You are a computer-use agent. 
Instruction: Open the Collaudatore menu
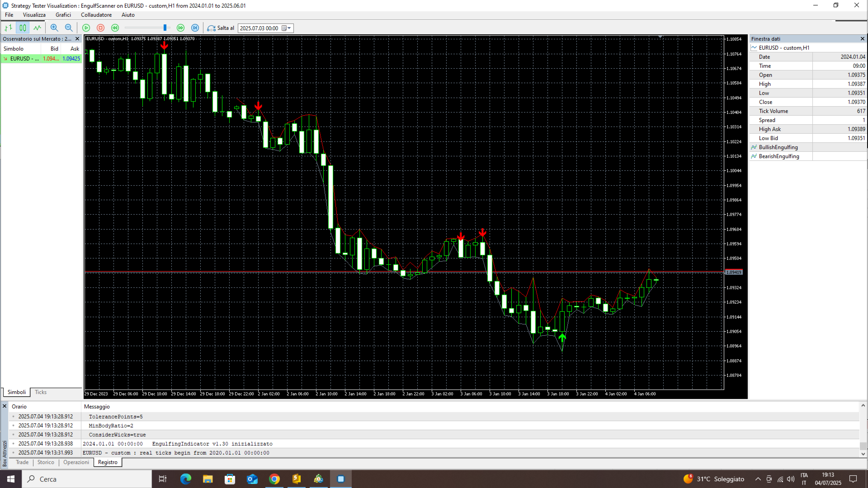[96, 14]
